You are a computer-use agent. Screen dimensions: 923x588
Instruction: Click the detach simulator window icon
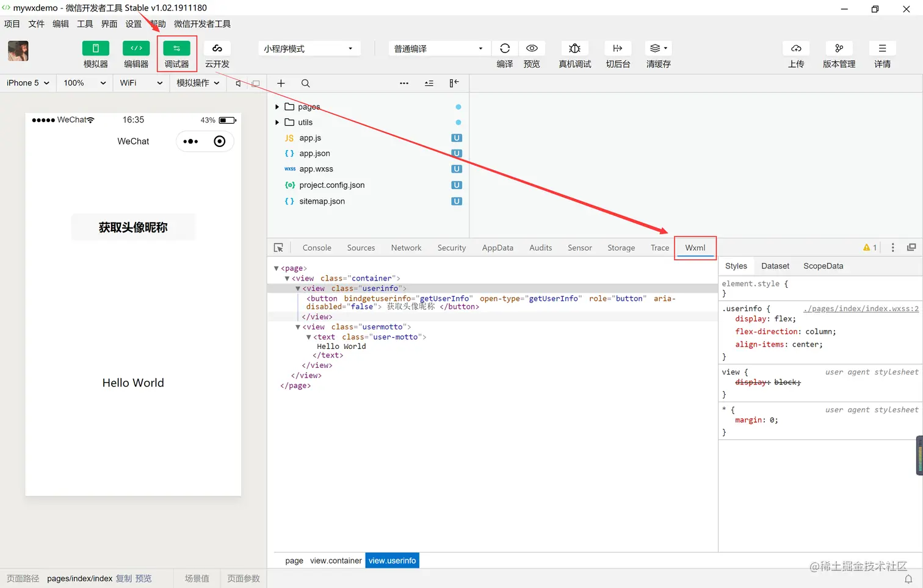click(x=256, y=84)
